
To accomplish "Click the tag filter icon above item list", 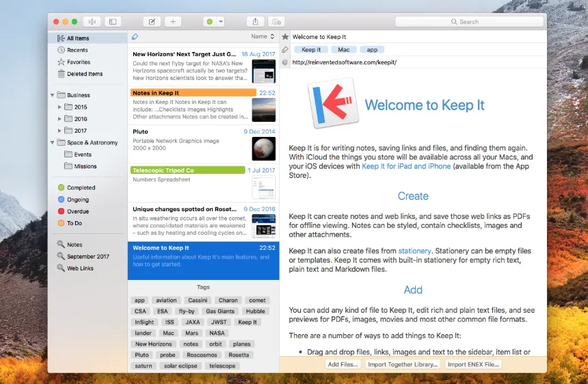I will tap(135, 36).
